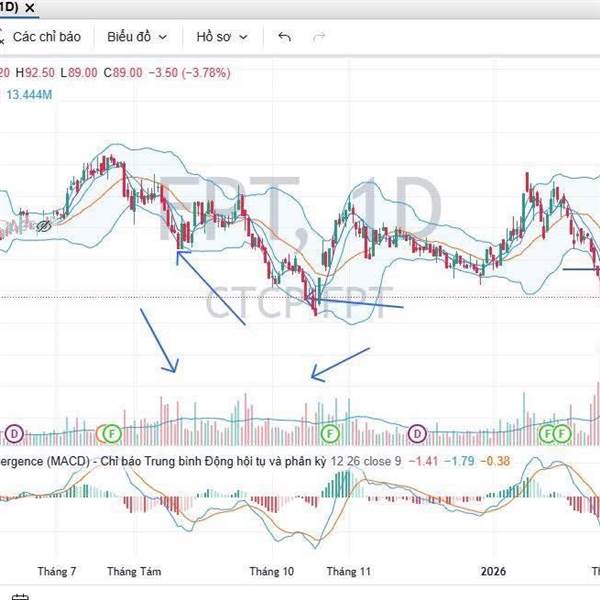Click the left F marker in the 2026 pair
Screen dimensions: 600x600
click(x=548, y=434)
